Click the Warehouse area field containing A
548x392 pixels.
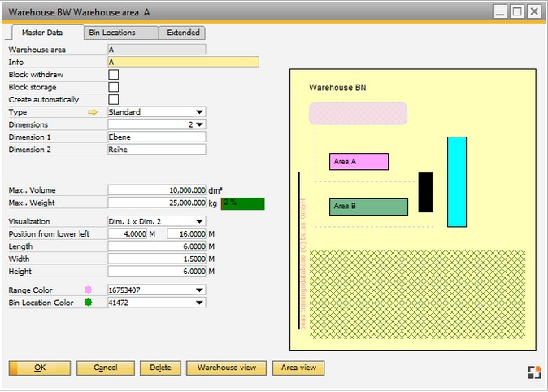click(x=157, y=50)
